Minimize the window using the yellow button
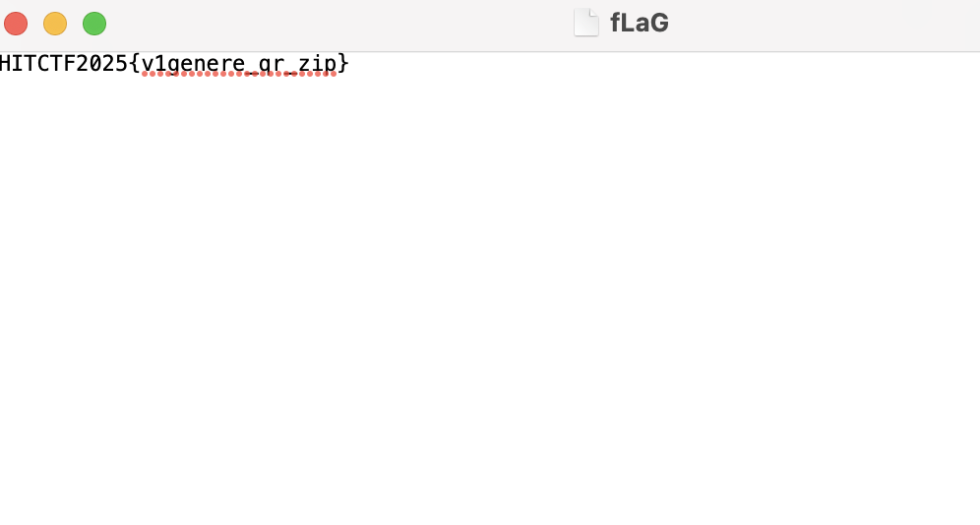The width and height of the screenshot is (980, 525). pyautogui.click(x=55, y=24)
